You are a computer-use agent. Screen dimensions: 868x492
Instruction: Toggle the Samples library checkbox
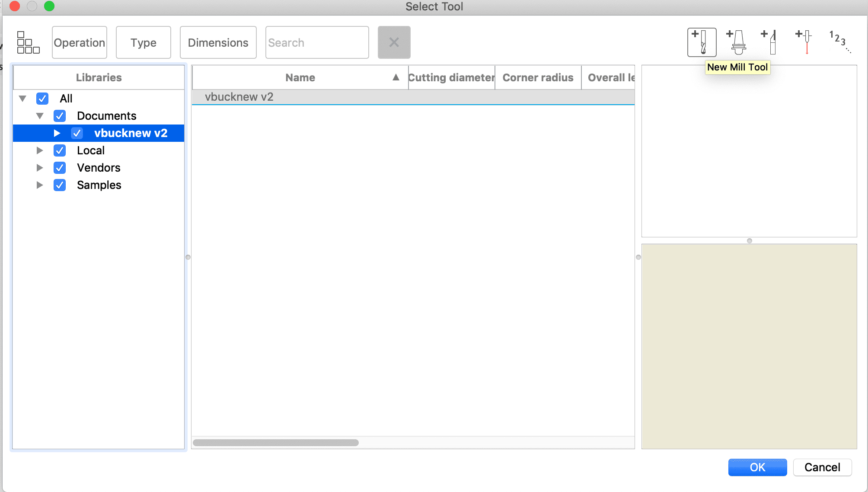[x=60, y=185]
